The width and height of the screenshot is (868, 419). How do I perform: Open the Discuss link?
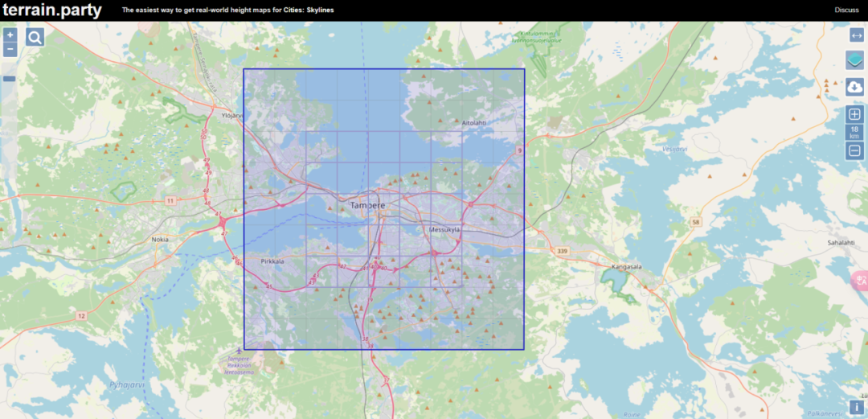847,10
